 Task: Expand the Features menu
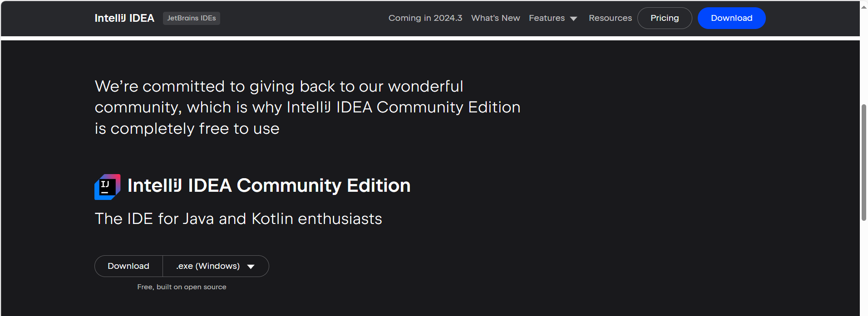[x=547, y=18]
